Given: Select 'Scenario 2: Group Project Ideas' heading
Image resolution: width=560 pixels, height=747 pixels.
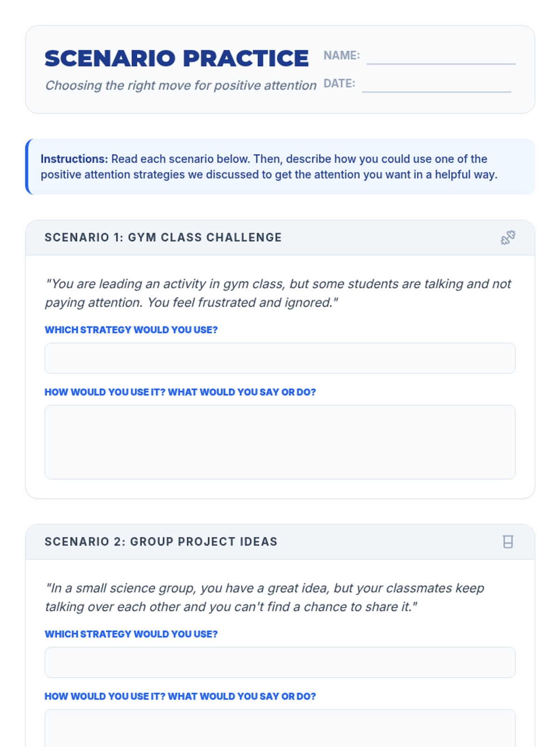Looking at the screenshot, I should coord(161,542).
